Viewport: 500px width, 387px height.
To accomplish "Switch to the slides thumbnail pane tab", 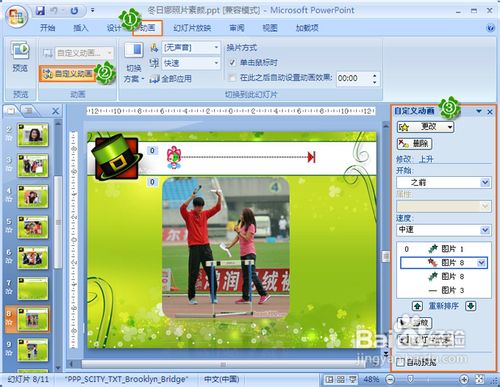I will point(11,110).
